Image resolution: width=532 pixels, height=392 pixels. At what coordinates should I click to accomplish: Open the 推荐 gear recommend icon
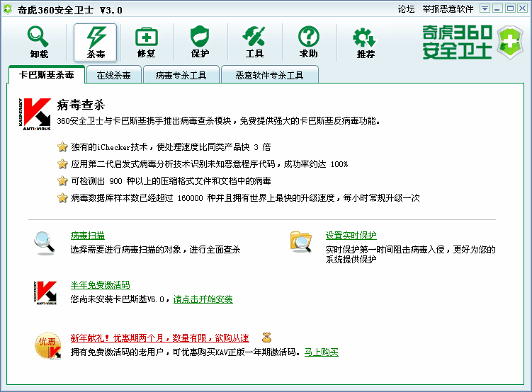click(365, 42)
